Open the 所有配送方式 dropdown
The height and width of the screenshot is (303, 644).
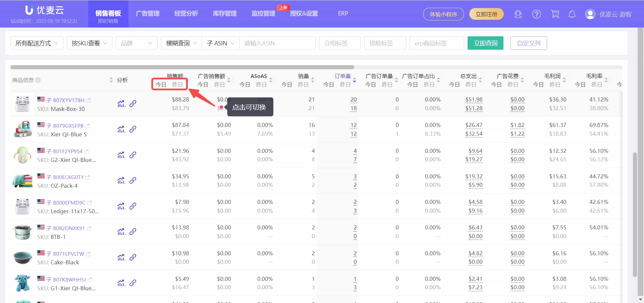click(37, 43)
